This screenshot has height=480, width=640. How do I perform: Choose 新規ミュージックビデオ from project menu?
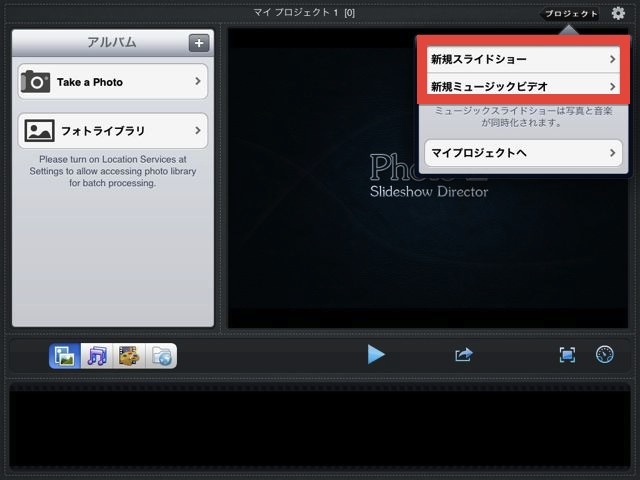pyautogui.click(x=523, y=86)
